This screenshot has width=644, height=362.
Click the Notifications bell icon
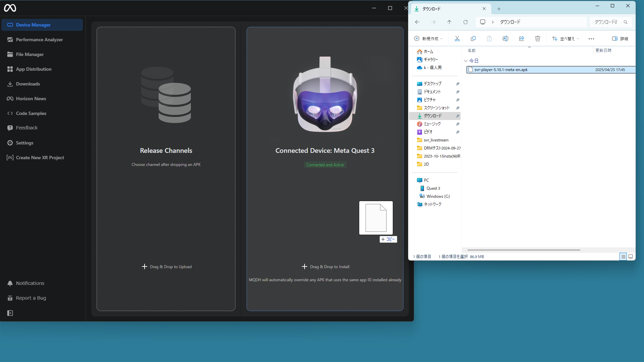pyautogui.click(x=10, y=283)
